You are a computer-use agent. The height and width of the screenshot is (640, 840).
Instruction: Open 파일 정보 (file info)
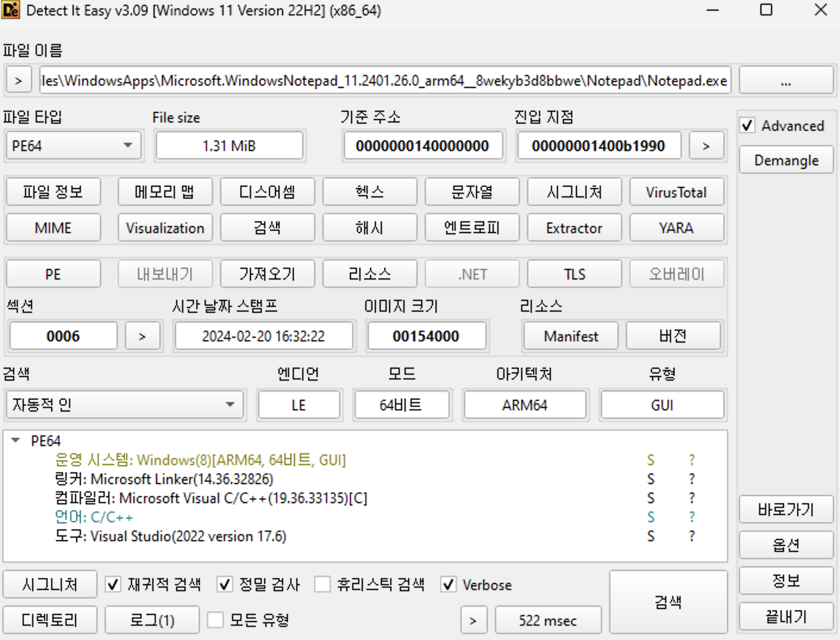point(53,192)
